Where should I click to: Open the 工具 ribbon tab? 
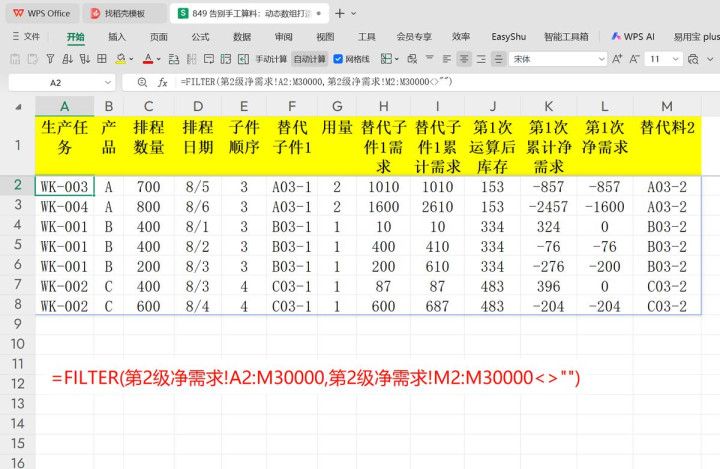pyautogui.click(x=366, y=37)
